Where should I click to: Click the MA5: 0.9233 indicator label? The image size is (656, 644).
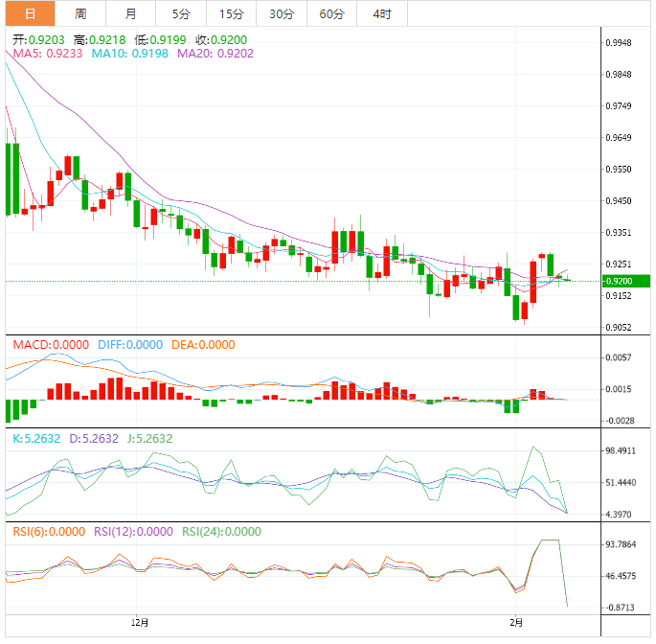(47, 55)
